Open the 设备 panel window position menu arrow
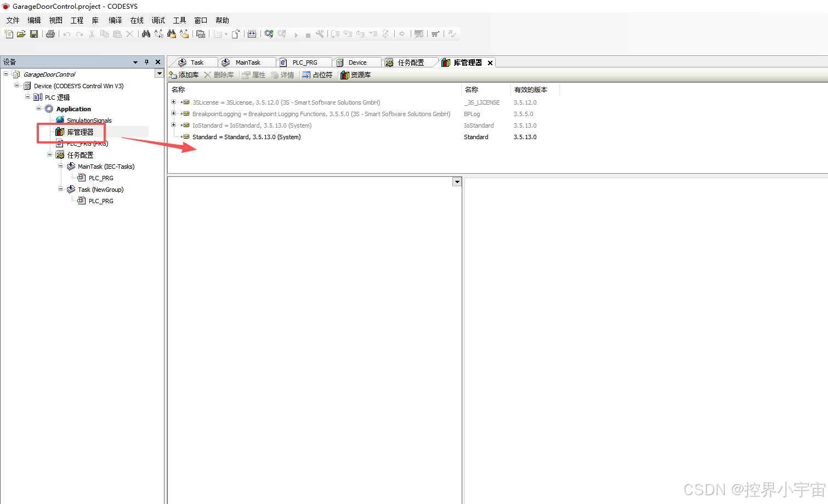Screen dimensions: 828x504 click(135, 62)
